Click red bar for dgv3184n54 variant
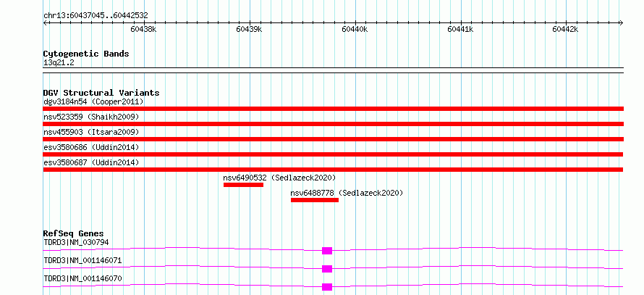 coord(333,109)
